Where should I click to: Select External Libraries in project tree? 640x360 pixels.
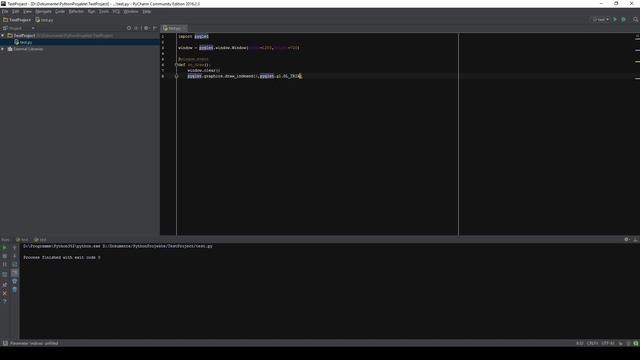click(28, 49)
